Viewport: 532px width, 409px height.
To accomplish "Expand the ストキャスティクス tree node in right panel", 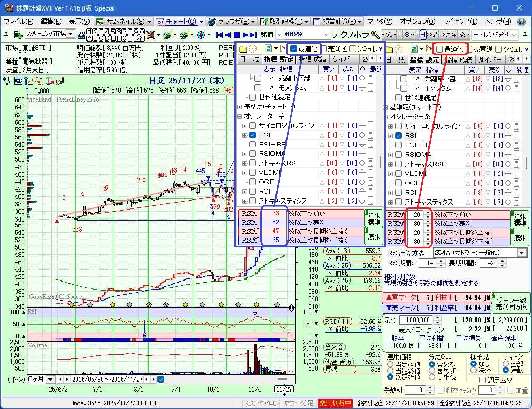I will point(391,202).
